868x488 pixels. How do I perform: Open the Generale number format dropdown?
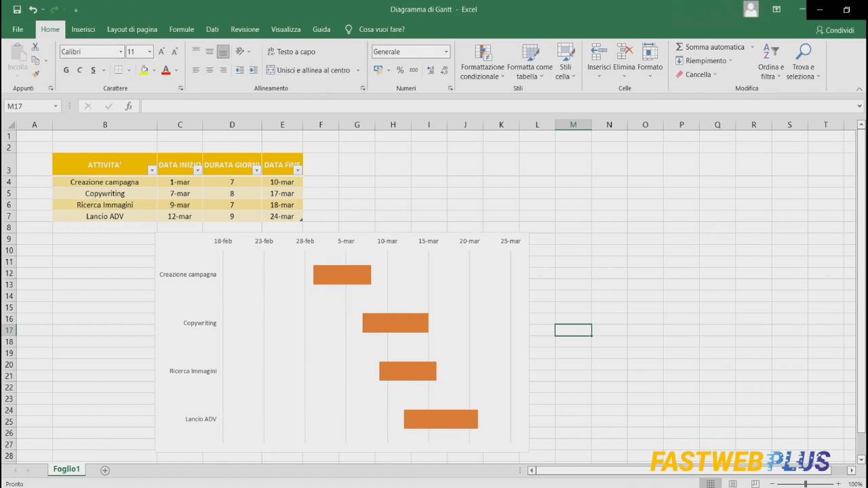(445, 52)
